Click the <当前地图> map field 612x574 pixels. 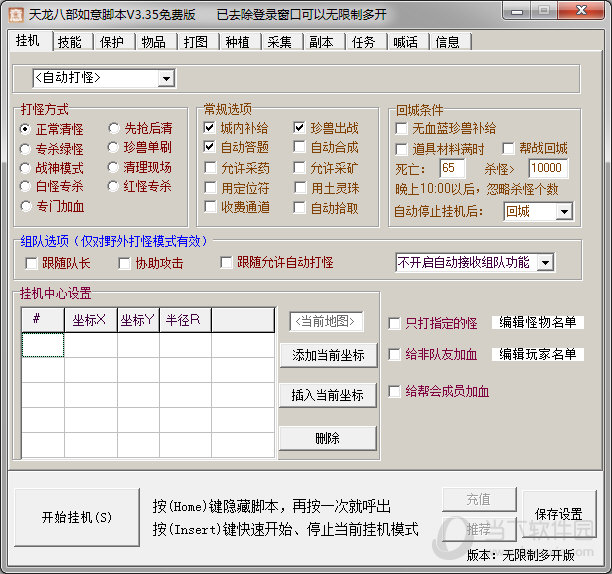tap(326, 322)
